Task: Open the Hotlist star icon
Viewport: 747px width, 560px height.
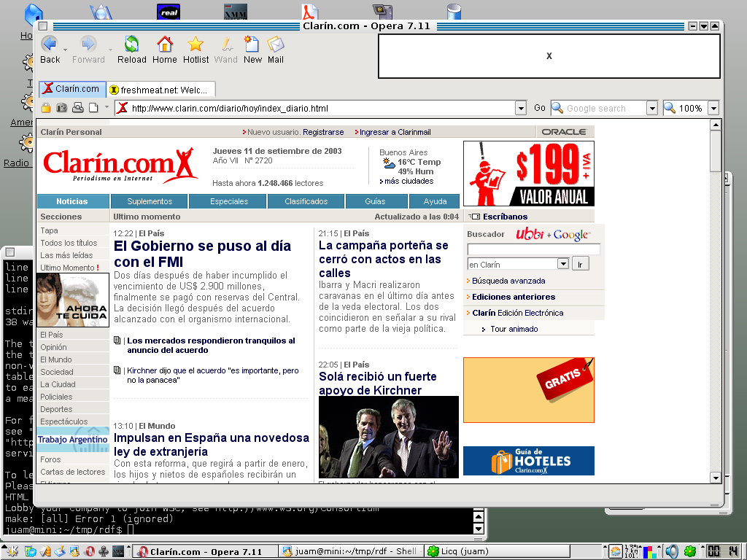Action: click(x=196, y=44)
